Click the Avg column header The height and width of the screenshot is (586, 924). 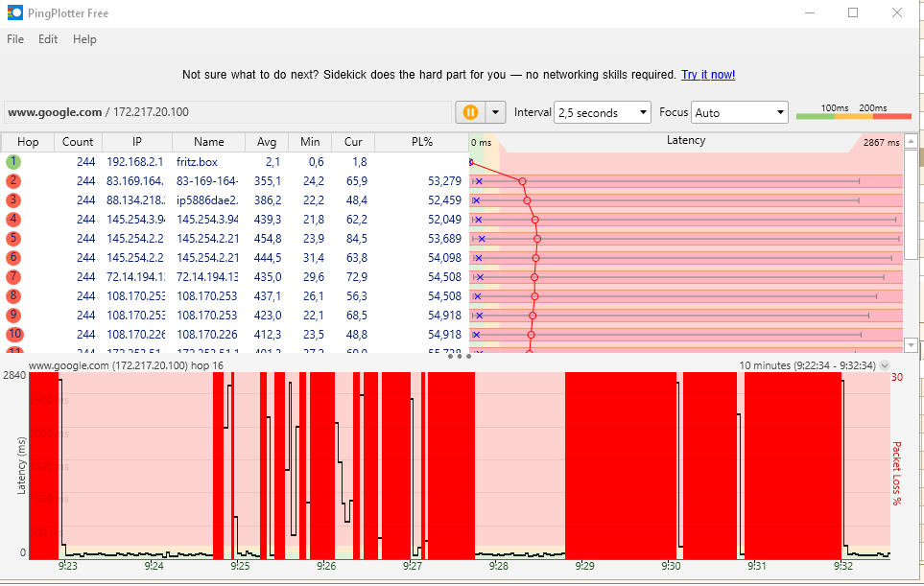coord(267,142)
